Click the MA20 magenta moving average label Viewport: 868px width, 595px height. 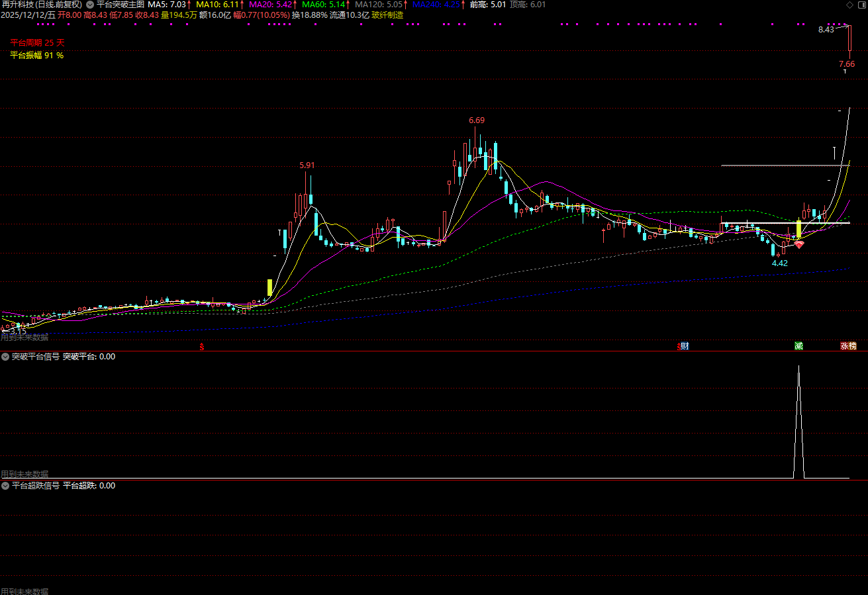pyautogui.click(x=271, y=4)
